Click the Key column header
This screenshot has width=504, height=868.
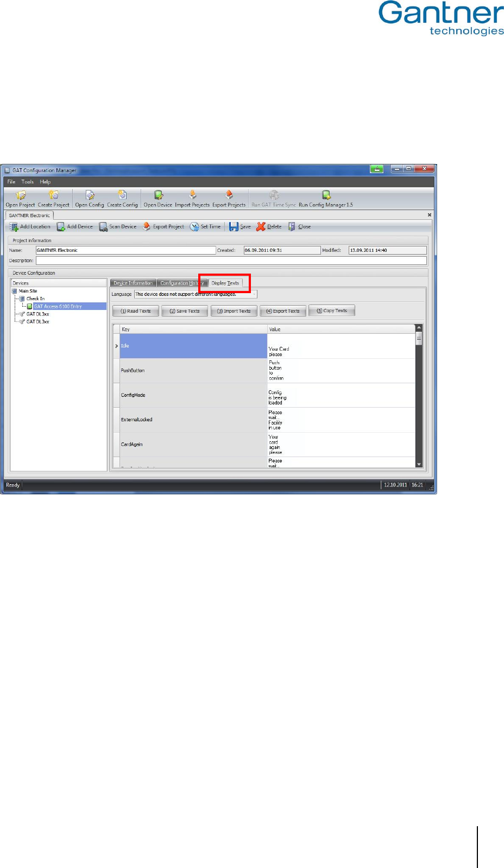tap(193, 330)
